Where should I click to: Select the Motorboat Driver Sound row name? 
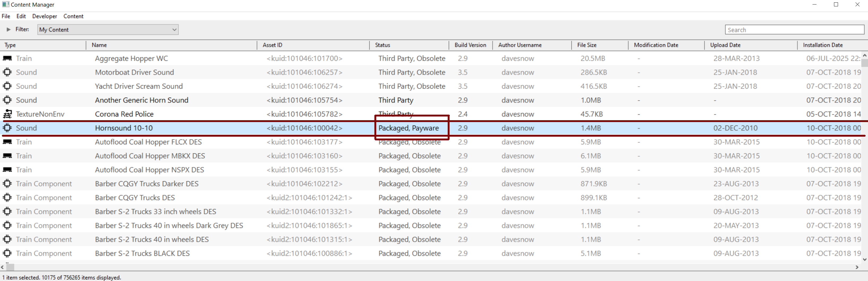pos(134,72)
